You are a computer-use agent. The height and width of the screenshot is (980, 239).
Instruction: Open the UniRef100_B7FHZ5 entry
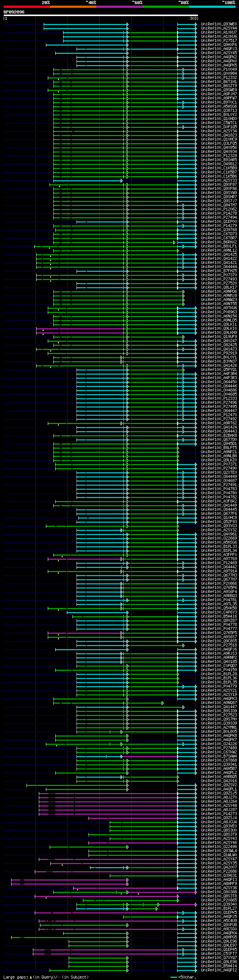(x=219, y=271)
